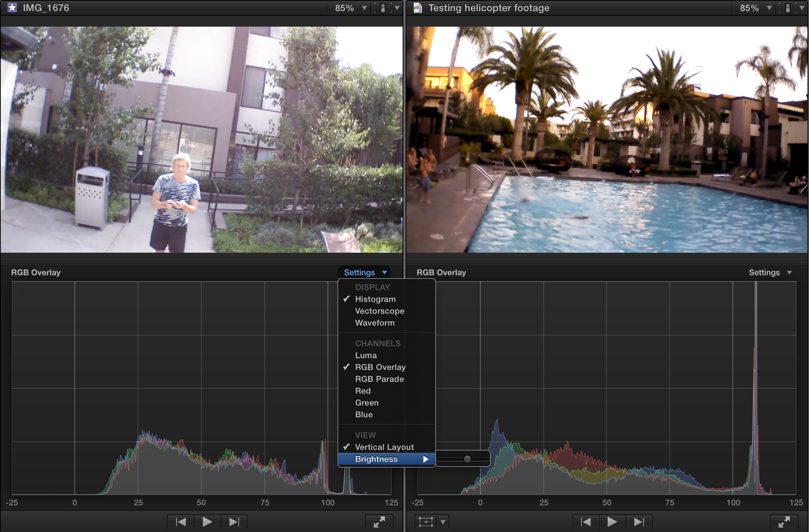The height and width of the screenshot is (532, 809).
Task: Go to previous frame in right viewer
Action: pos(586,522)
